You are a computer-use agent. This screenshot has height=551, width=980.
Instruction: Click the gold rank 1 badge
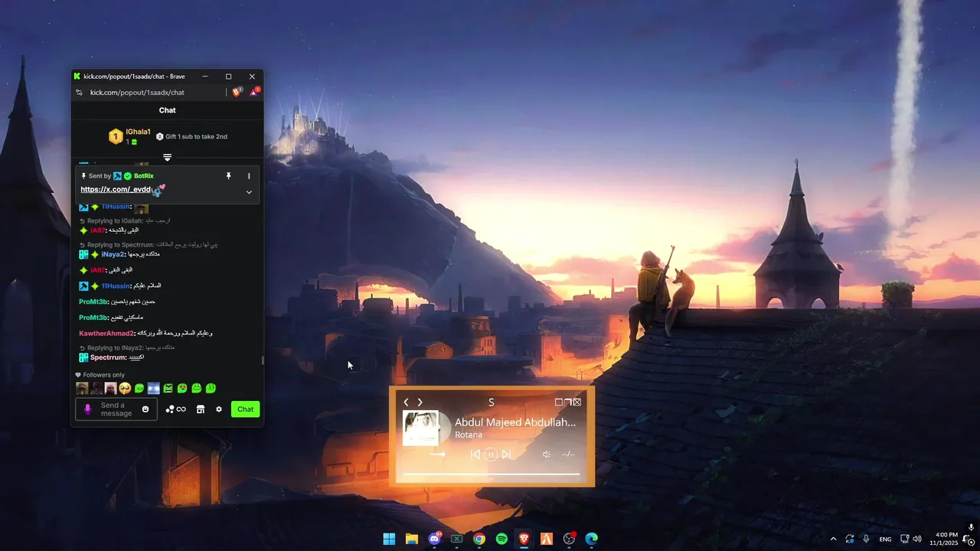point(116,137)
